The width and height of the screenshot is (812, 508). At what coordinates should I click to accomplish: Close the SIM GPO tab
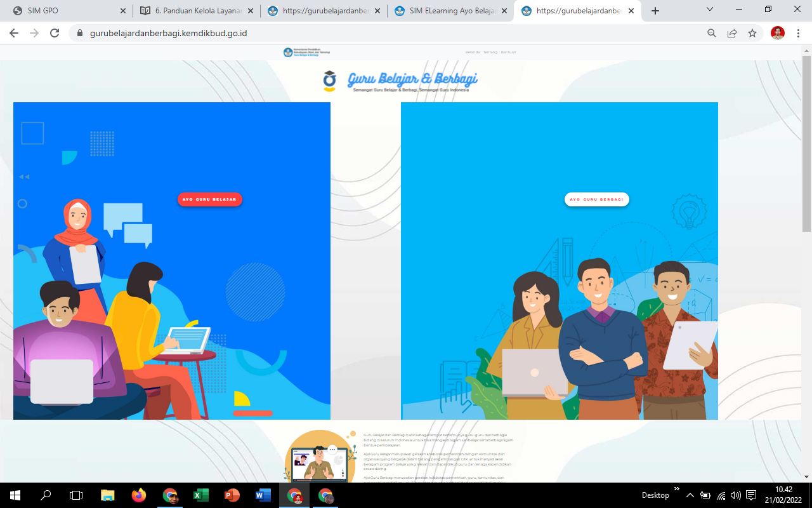point(123,11)
